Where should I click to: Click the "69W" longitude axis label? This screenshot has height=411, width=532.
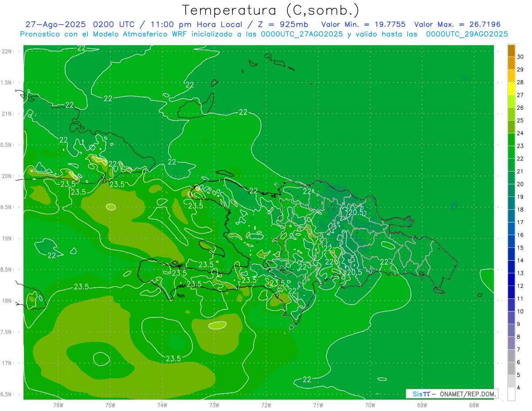point(422,405)
